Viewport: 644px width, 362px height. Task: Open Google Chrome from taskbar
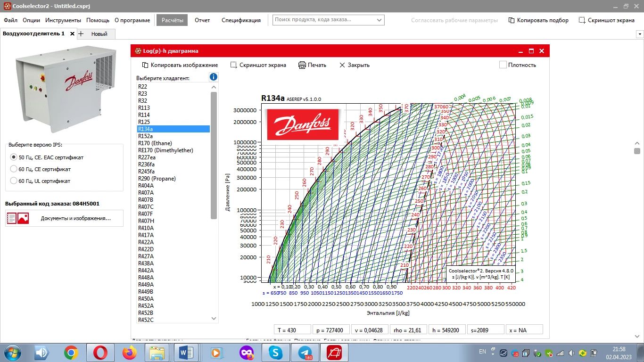coord(71,353)
